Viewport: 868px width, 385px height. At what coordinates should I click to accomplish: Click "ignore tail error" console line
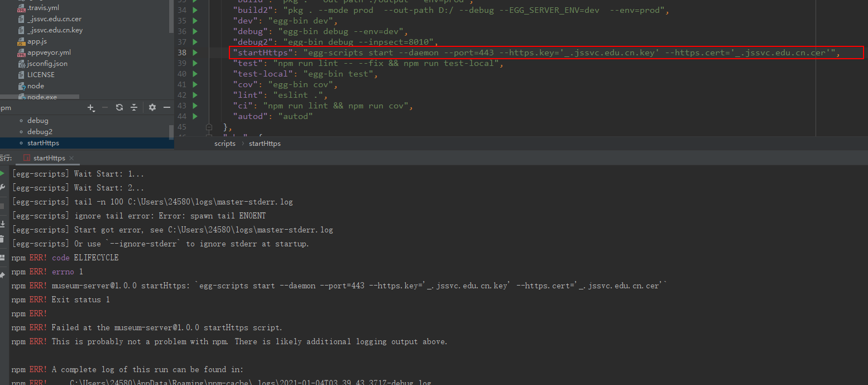click(139, 216)
